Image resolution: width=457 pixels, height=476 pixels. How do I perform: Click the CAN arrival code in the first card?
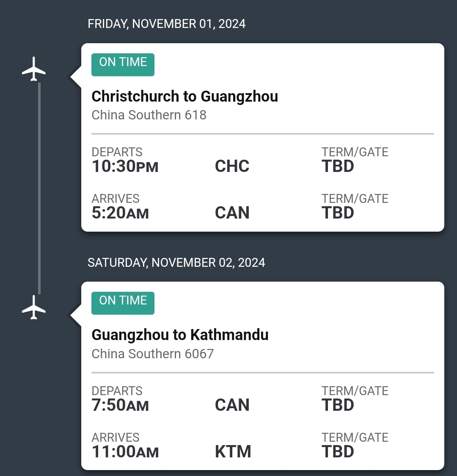[x=232, y=213]
